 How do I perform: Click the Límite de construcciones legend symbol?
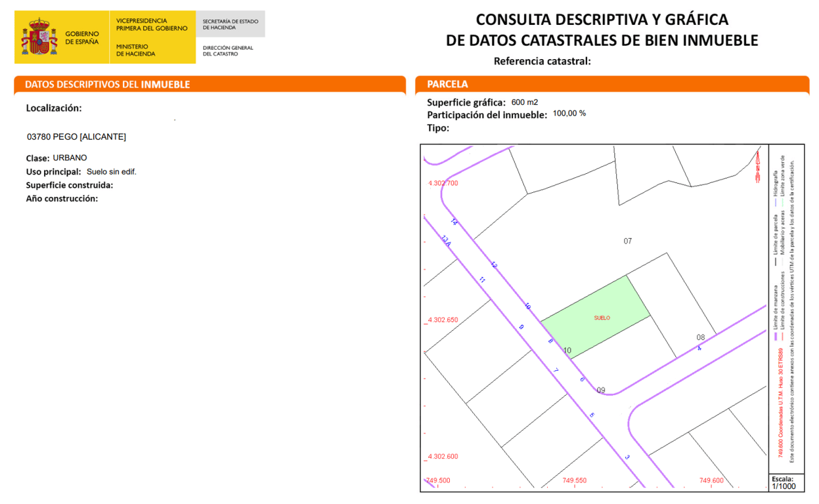782,335
